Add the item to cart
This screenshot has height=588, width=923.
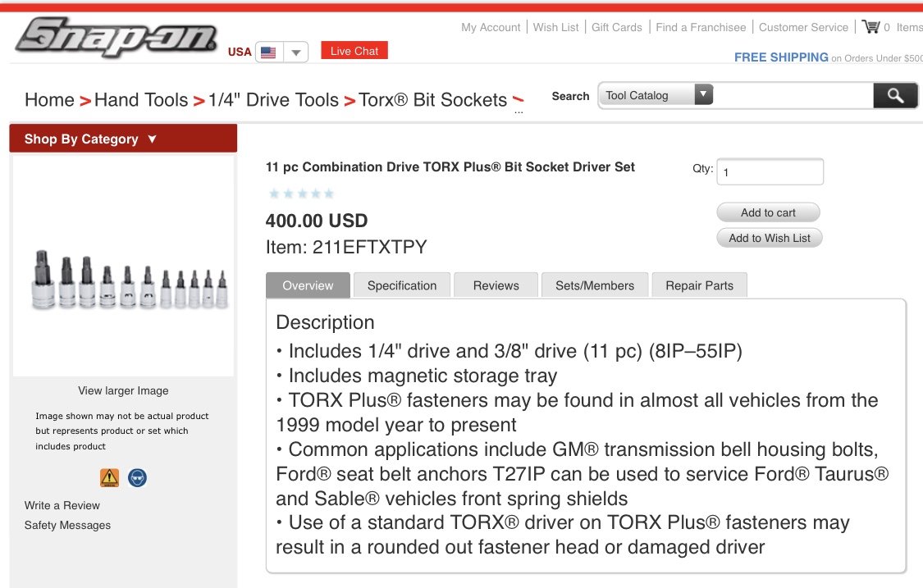[x=768, y=212]
